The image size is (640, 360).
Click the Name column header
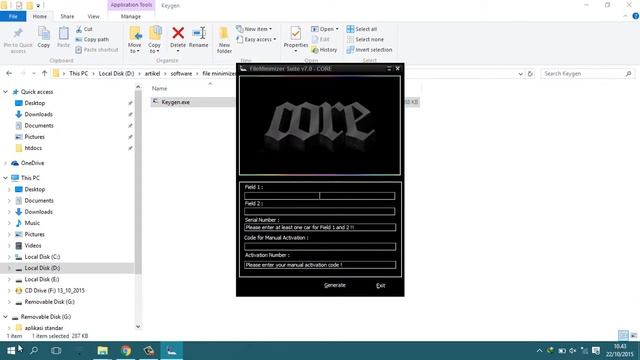[160, 89]
